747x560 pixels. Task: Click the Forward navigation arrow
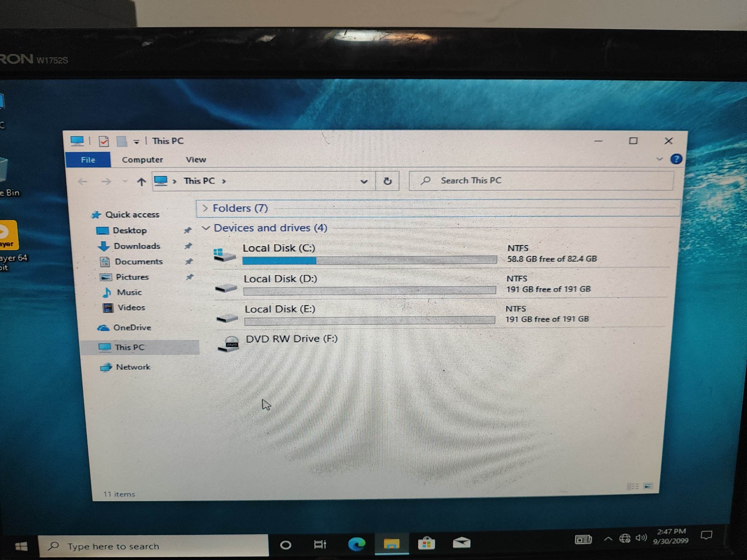pyautogui.click(x=106, y=182)
